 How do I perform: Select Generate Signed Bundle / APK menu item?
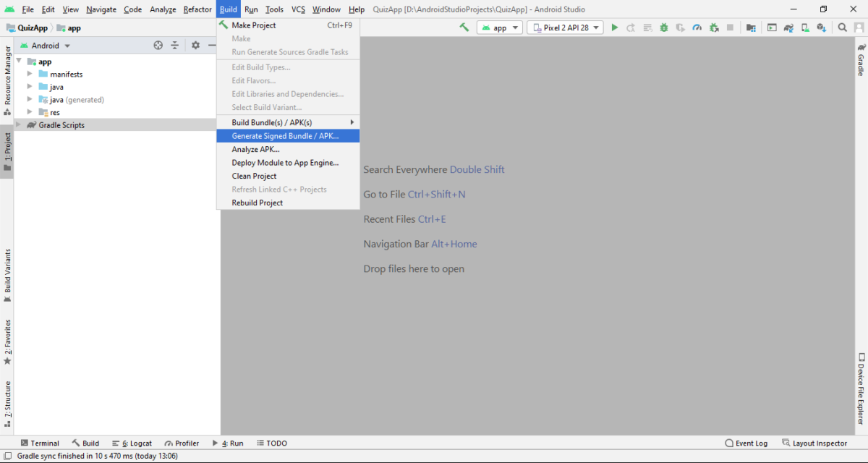tap(285, 136)
